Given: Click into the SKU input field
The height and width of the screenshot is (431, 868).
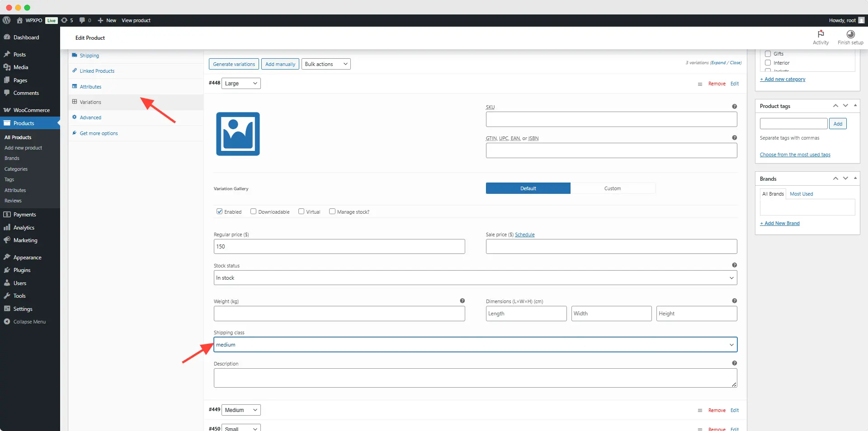Looking at the screenshot, I should click(x=611, y=120).
